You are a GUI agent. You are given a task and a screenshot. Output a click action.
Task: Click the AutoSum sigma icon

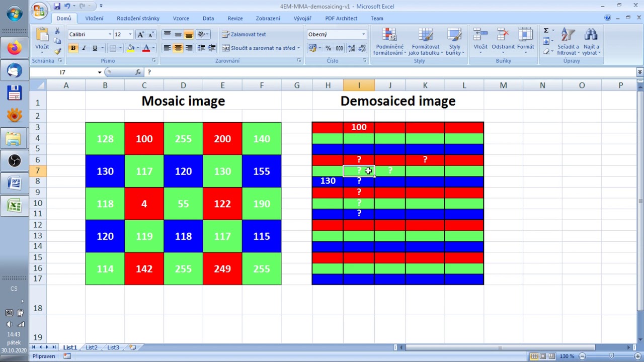546,31
